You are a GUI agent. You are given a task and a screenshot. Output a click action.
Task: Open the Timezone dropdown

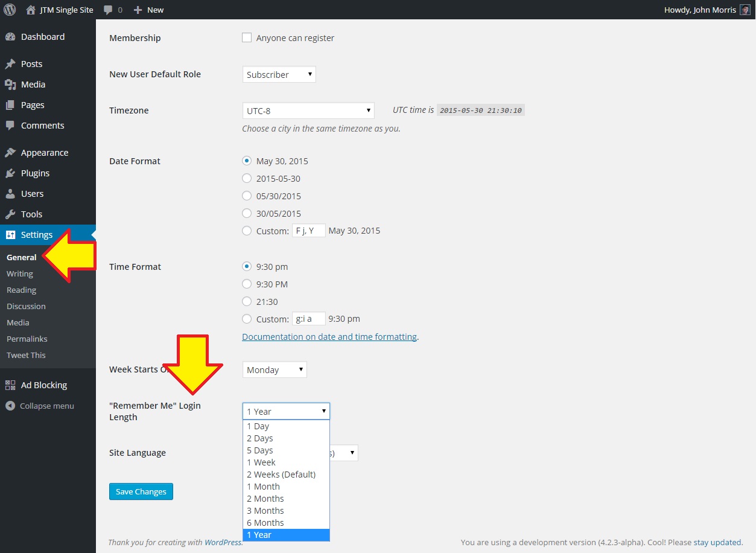308,110
